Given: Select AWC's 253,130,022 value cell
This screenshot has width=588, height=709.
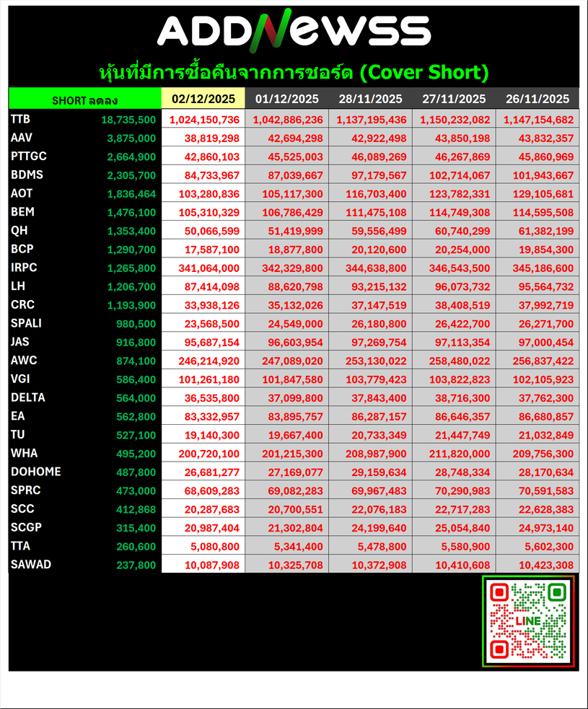Looking at the screenshot, I should click(371, 361).
